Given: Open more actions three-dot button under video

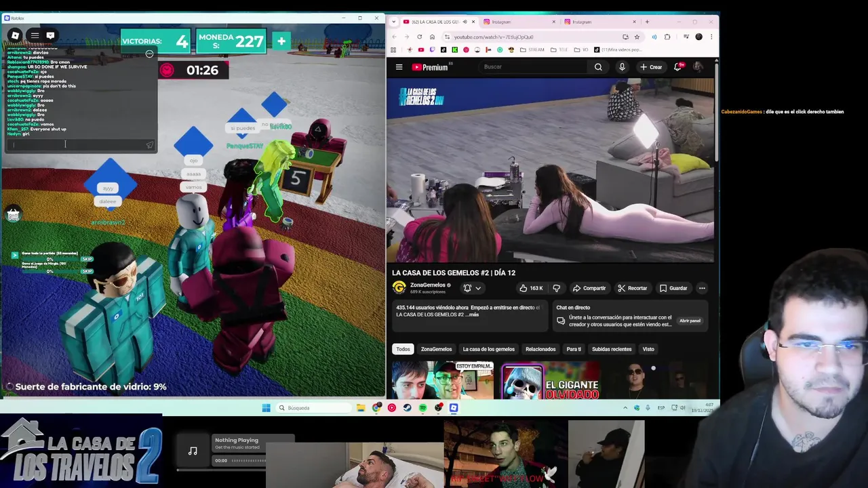Looking at the screenshot, I should [702, 288].
